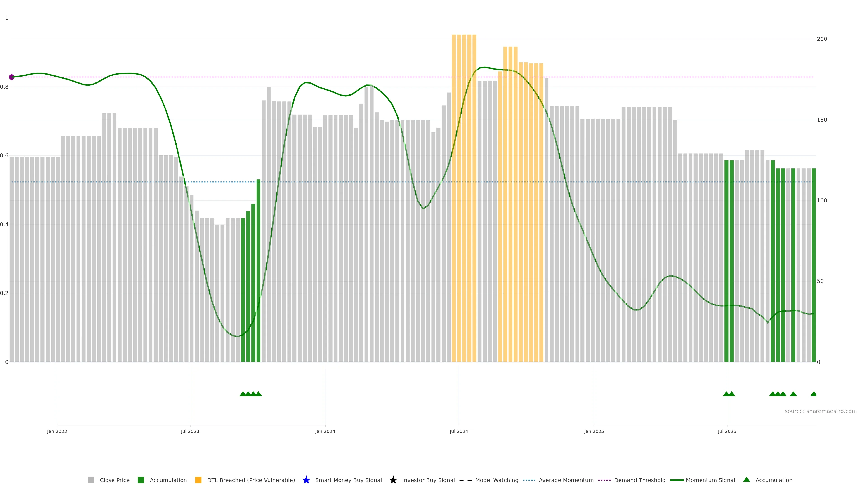Image resolution: width=868 pixels, height=488 pixels.
Task: Click the orange DTL Breached legend swatch
Action: pyautogui.click(x=198, y=480)
